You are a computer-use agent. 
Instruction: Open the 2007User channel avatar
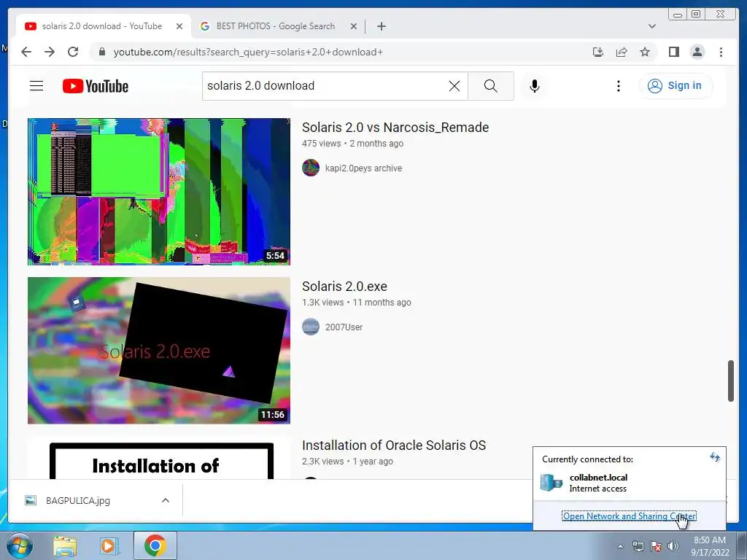[311, 327]
